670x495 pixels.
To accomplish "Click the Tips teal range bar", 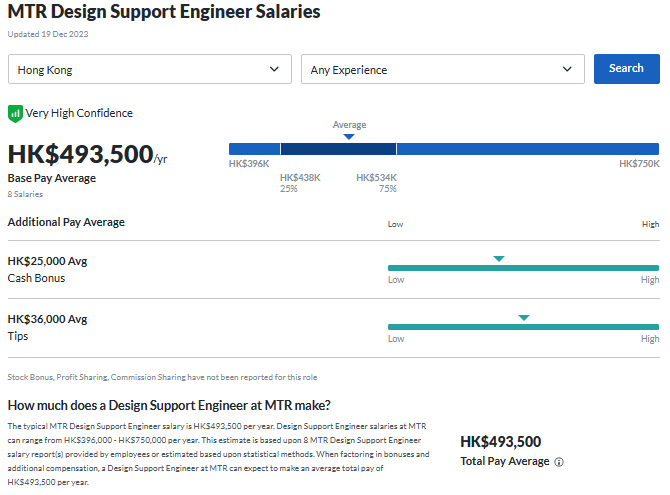I will tap(523, 327).
